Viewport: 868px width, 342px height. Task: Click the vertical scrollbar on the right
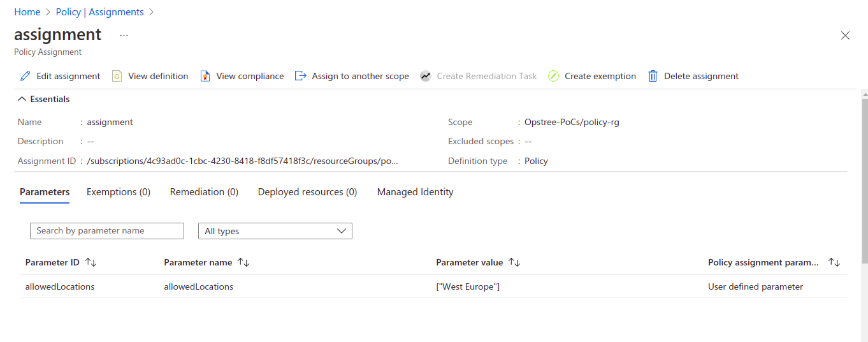point(864,179)
